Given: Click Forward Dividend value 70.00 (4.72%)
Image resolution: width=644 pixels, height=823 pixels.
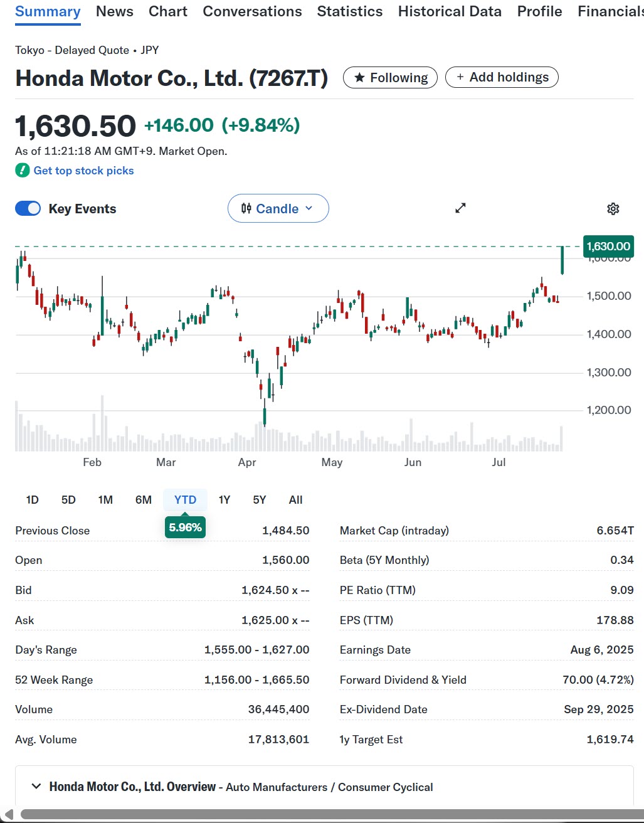Looking at the screenshot, I should (x=598, y=680).
